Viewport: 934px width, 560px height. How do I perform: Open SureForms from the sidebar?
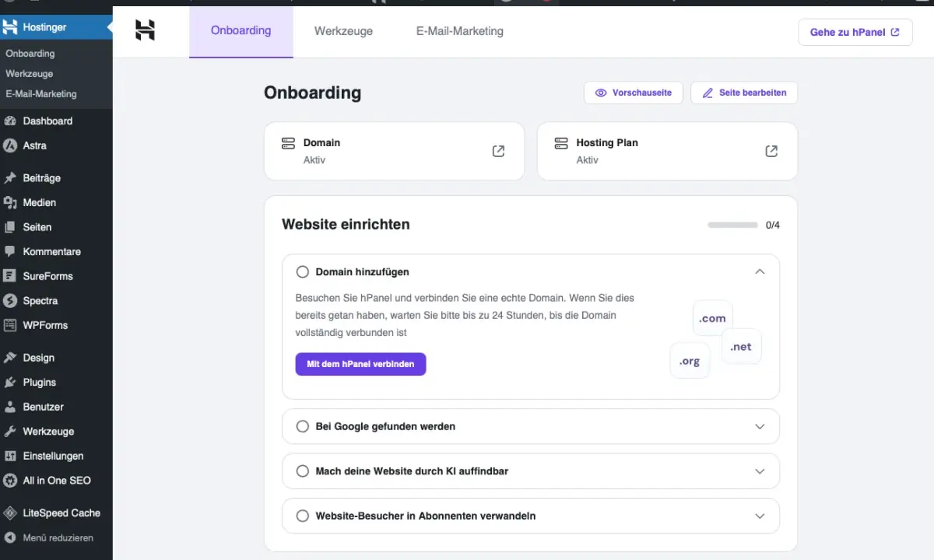[47, 276]
